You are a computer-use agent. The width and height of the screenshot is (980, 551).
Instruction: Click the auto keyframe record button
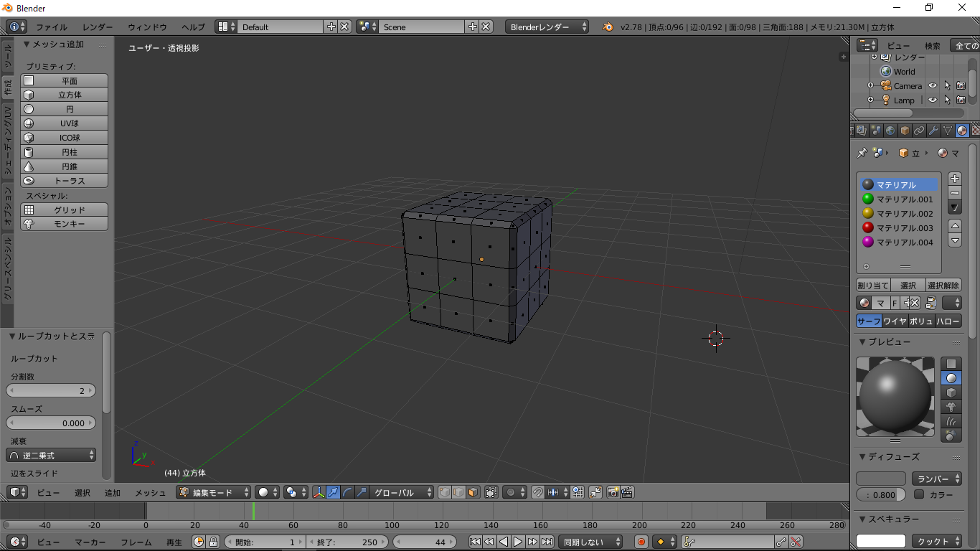[x=641, y=542]
